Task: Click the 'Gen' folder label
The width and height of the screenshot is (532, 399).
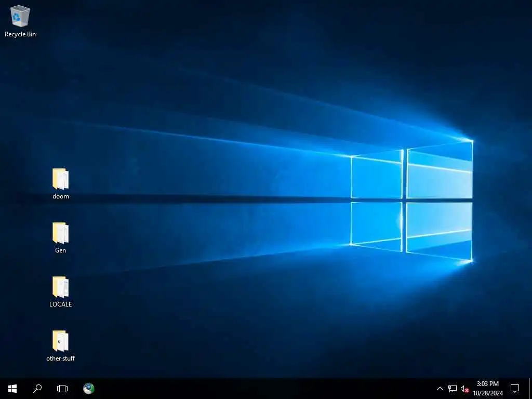Action: [60, 250]
